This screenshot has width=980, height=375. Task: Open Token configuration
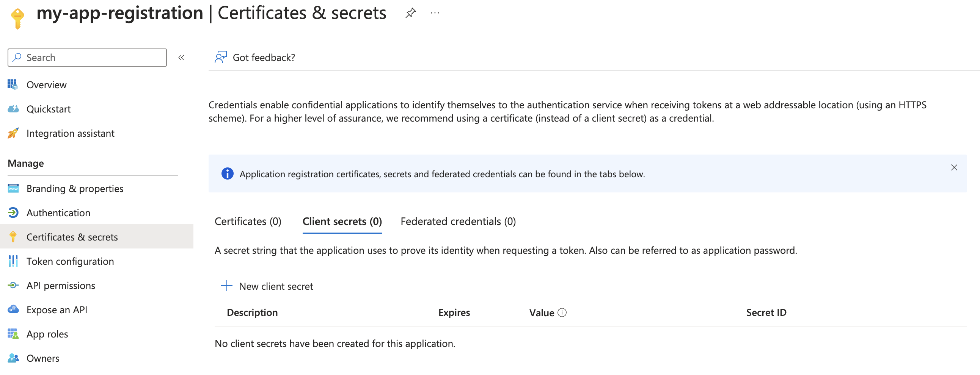[70, 261]
